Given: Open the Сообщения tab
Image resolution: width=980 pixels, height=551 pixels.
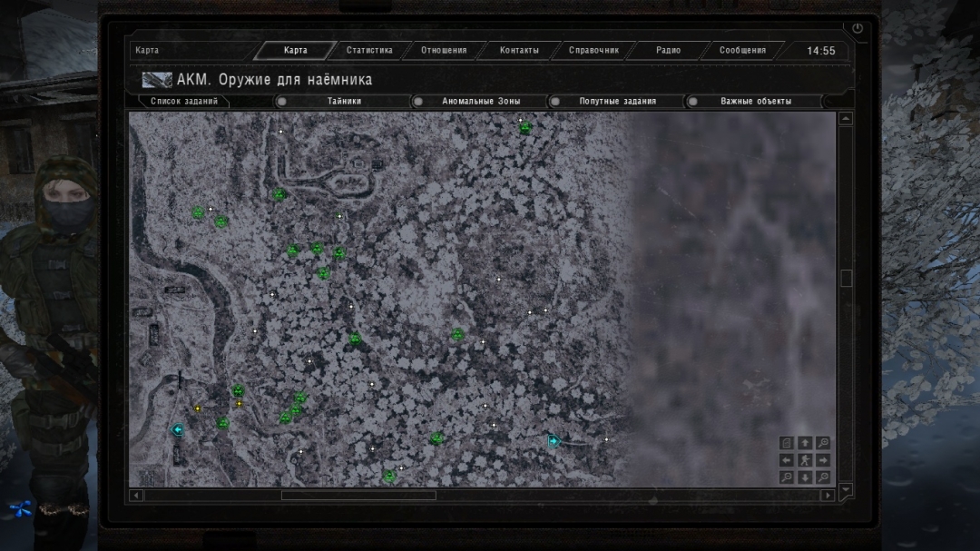Looking at the screenshot, I should pyautogui.click(x=742, y=50).
